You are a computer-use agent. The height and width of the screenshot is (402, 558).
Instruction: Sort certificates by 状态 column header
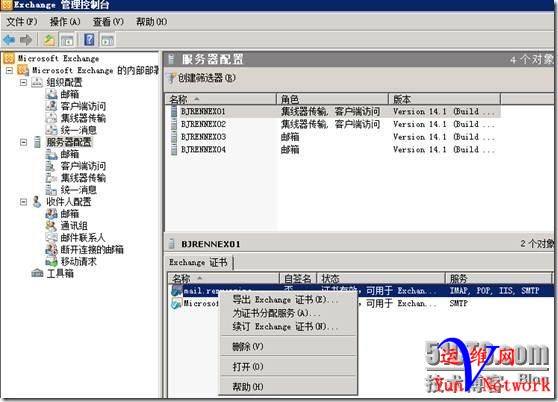coord(381,278)
